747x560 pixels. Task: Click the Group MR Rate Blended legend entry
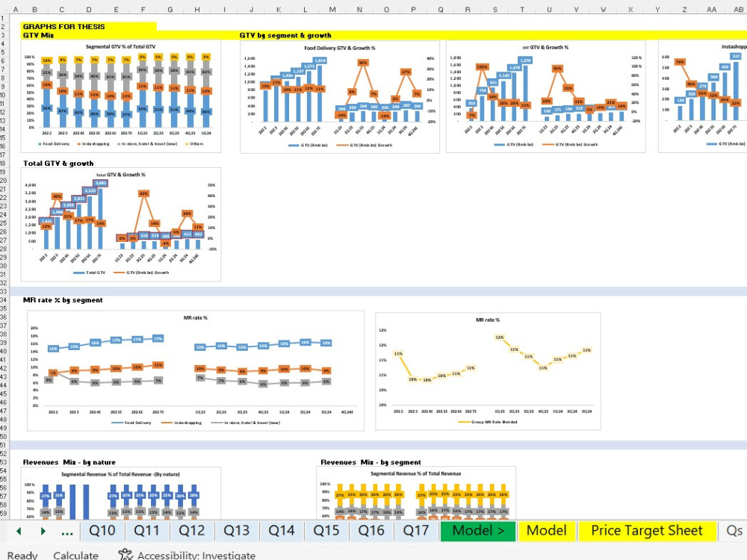[x=487, y=422]
